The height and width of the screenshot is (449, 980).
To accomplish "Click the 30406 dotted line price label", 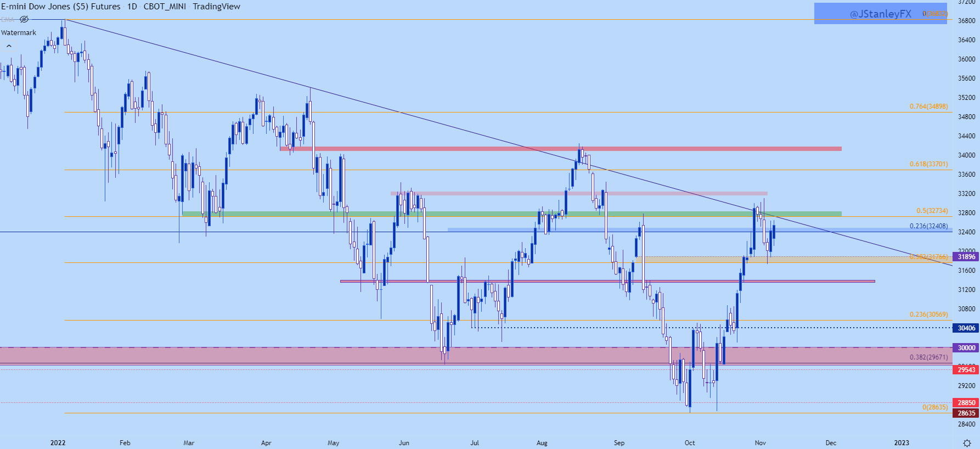I will [x=966, y=328].
